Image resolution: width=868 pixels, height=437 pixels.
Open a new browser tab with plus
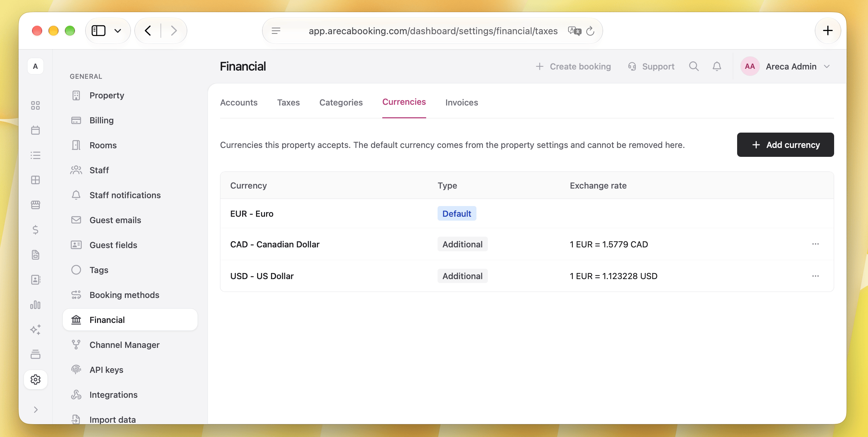tap(828, 31)
